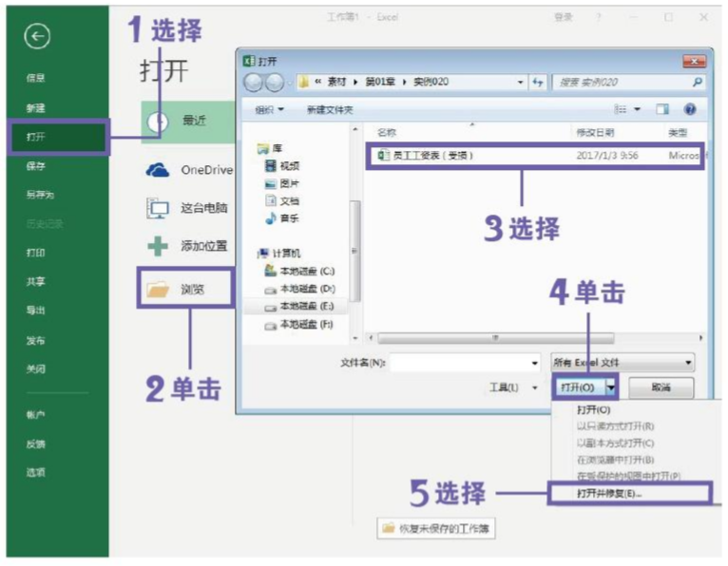Select 视频 library in tree
The height and width of the screenshot is (566, 728).
pos(282,165)
